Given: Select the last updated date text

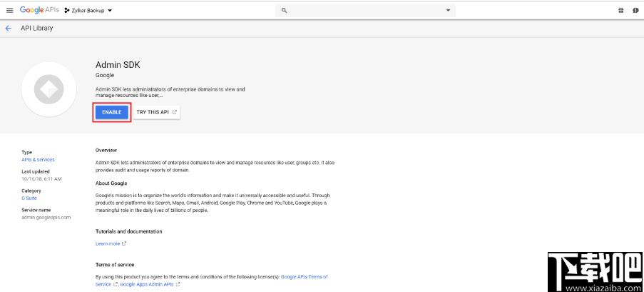Looking at the screenshot, I should [x=41, y=179].
